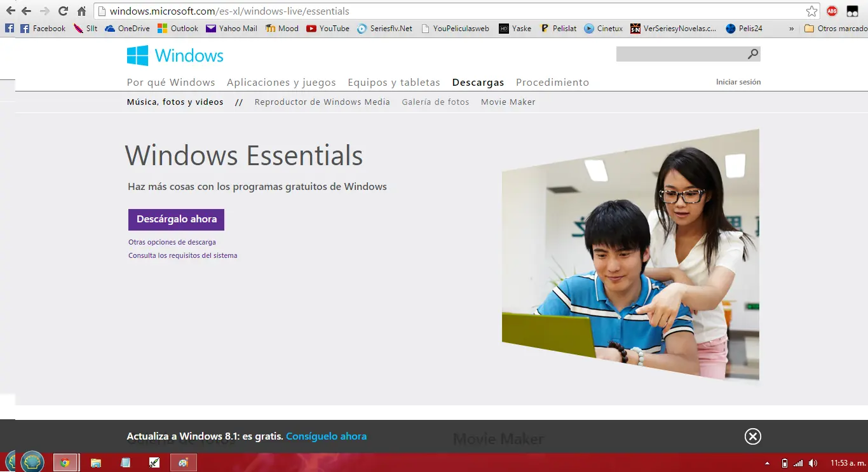This screenshot has height=472, width=868.
Task: Open the Yahoo Mail bookmark
Action: click(232, 29)
